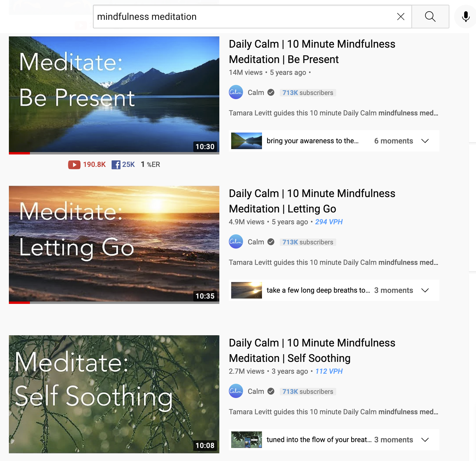476x461 pixels.
Task: Click the Self Soothing moment preview thumbnail
Action: click(x=247, y=440)
